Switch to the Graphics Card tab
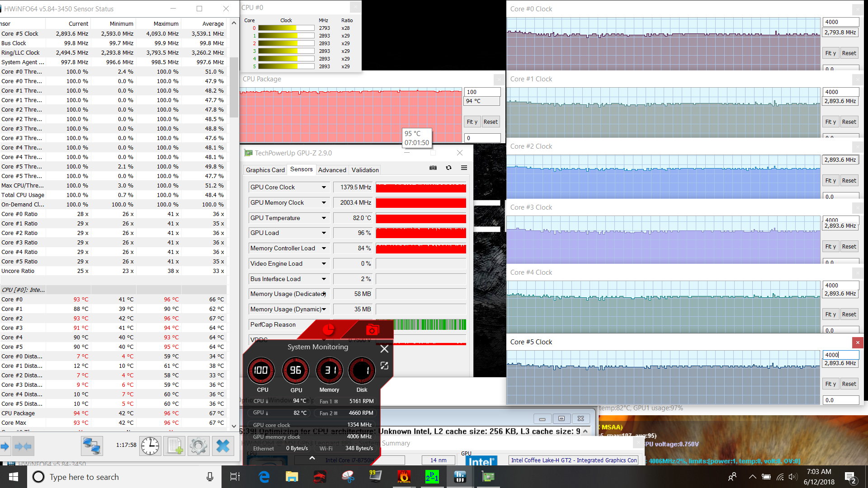The image size is (868, 488). pos(265,170)
